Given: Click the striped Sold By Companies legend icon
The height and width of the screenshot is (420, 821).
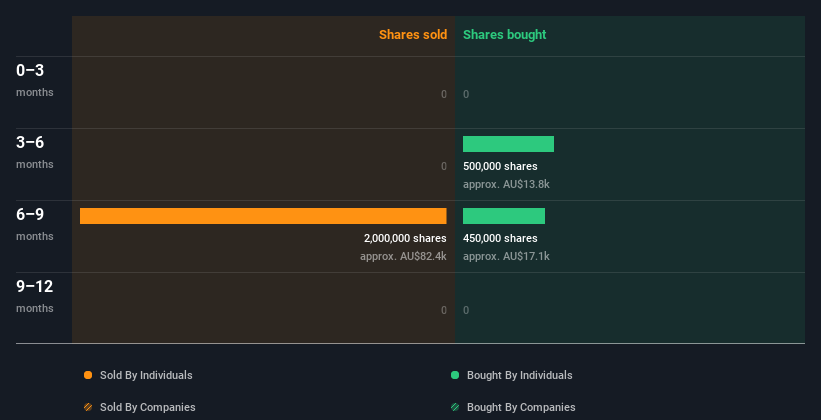Looking at the screenshot, I should point(88,407).
